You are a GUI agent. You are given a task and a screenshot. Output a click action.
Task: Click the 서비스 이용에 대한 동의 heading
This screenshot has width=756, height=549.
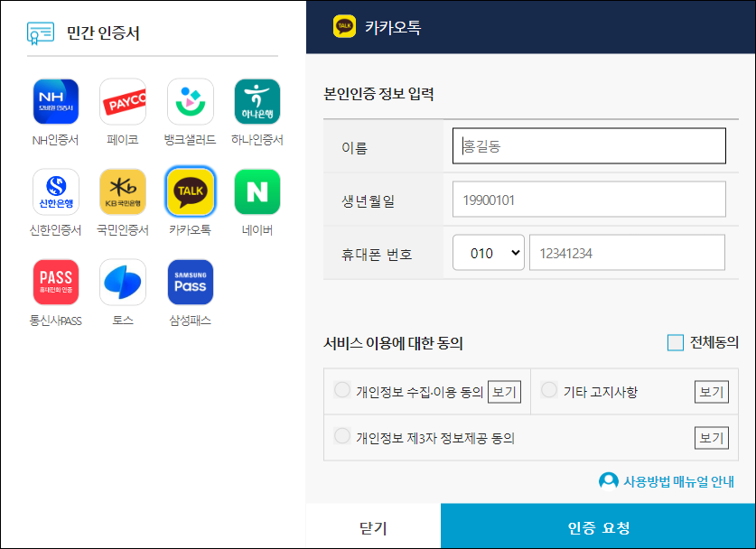coord(393,344)
